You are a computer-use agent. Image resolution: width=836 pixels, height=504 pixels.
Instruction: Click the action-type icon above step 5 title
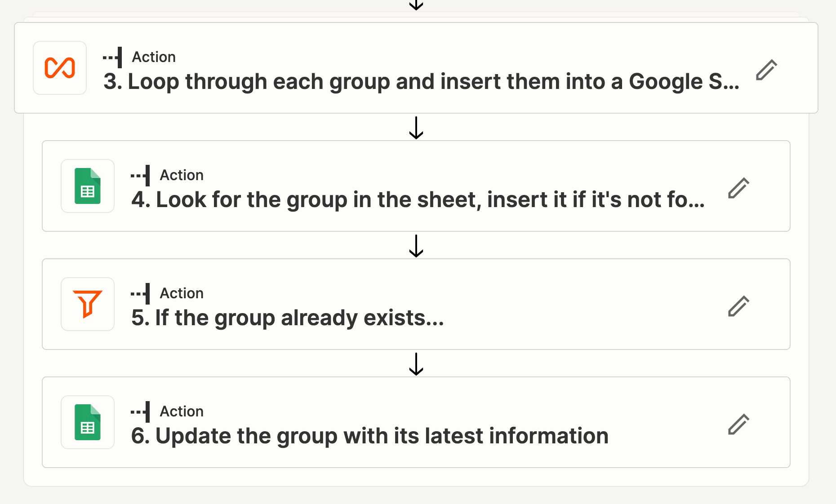coord(140,293)
